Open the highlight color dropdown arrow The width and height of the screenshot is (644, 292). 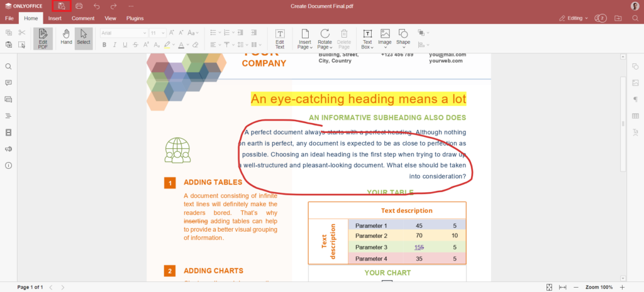174,45
